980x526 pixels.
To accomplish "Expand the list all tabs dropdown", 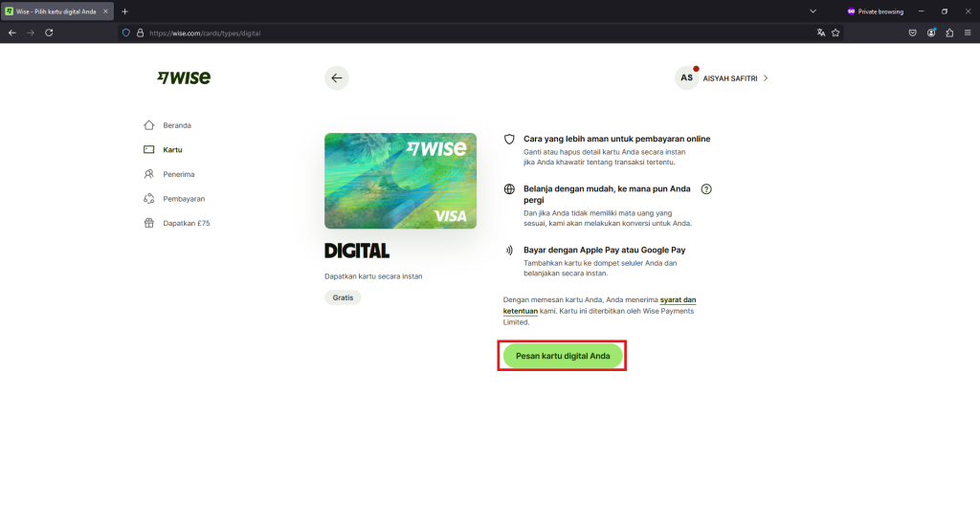I will coord(813,11).
